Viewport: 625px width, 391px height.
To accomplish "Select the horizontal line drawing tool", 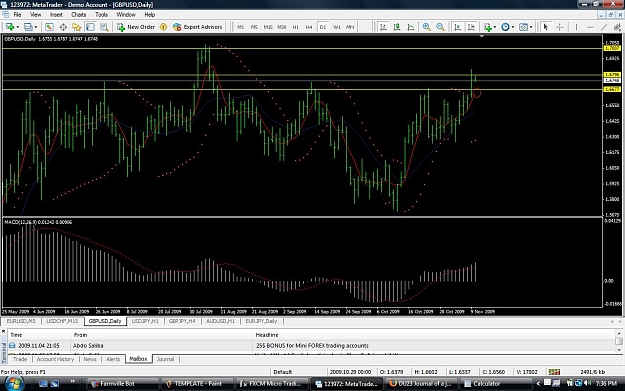I will 590,27.
